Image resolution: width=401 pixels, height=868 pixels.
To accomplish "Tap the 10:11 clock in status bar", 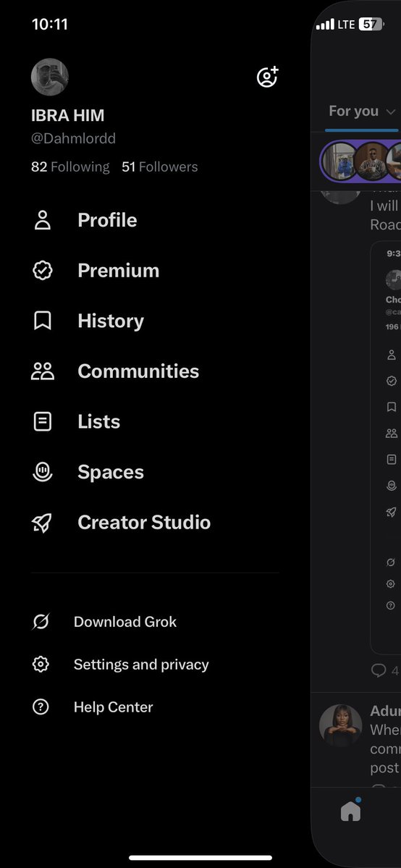I will point(49,25).
